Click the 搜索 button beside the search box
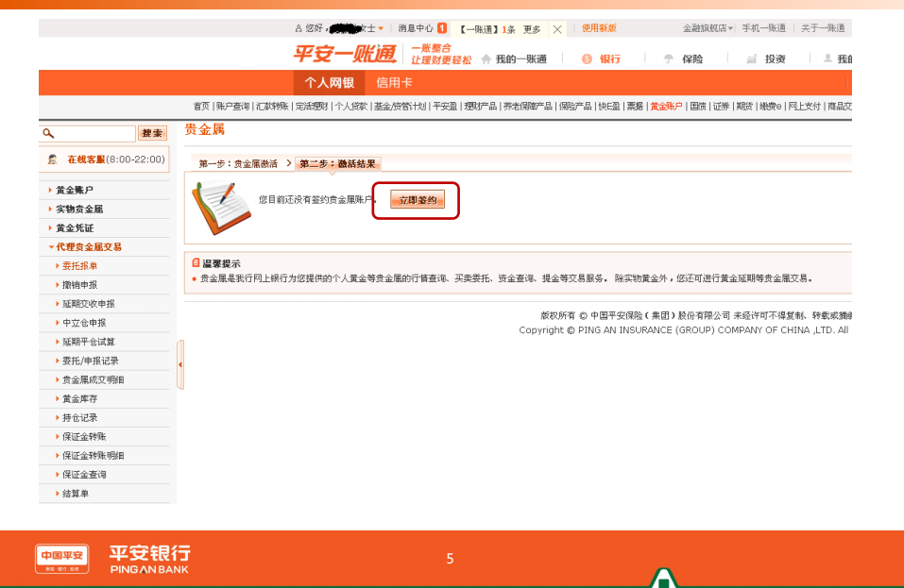The height and width of the screenshot is (588, 904). pos(152,133)
